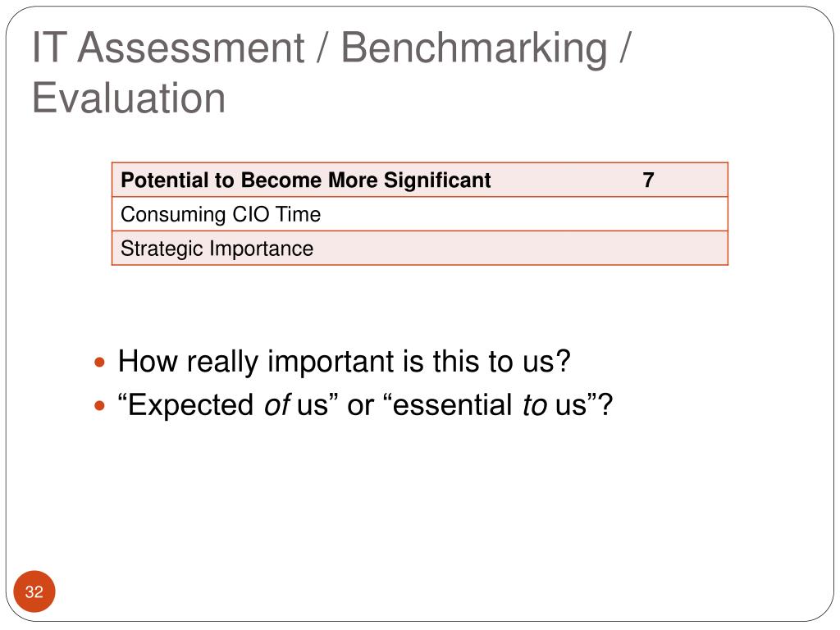The height and width of the screenshot is (630, 840).
Task: Select the "Consuming CIO Time" table row
Action: coord(419,214)
